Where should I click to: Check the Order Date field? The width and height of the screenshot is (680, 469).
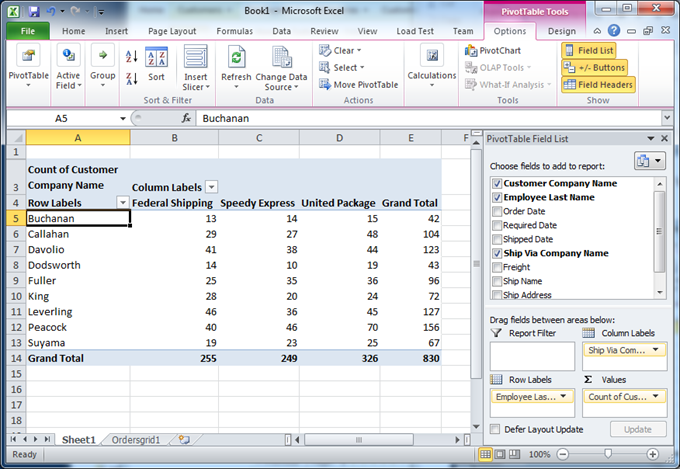click(x=497, y=211)
